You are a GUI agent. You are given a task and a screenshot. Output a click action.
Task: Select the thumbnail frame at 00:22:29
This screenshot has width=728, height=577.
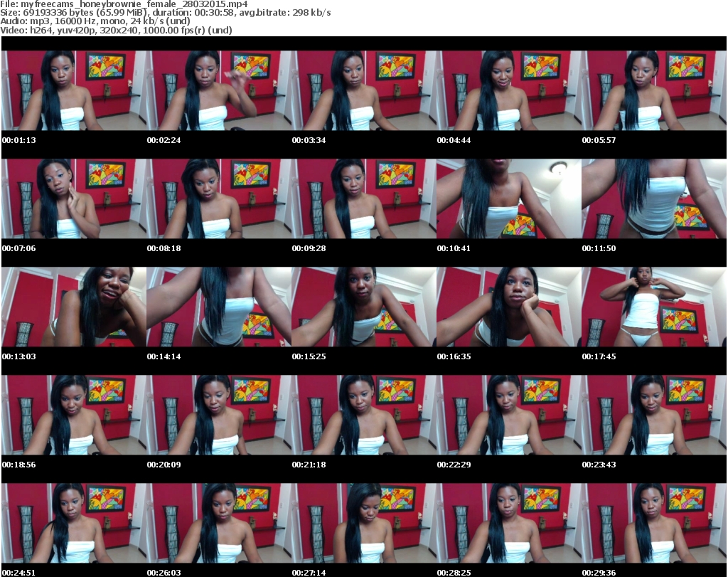coord(509,415)
